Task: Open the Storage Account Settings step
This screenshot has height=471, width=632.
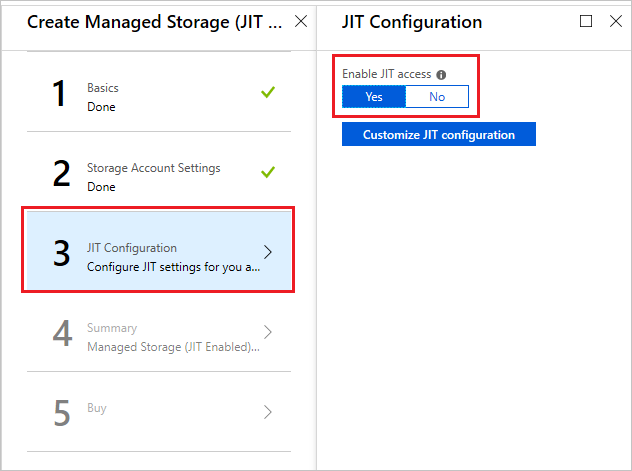Action: pyautogui.click(x=150, y=176)
